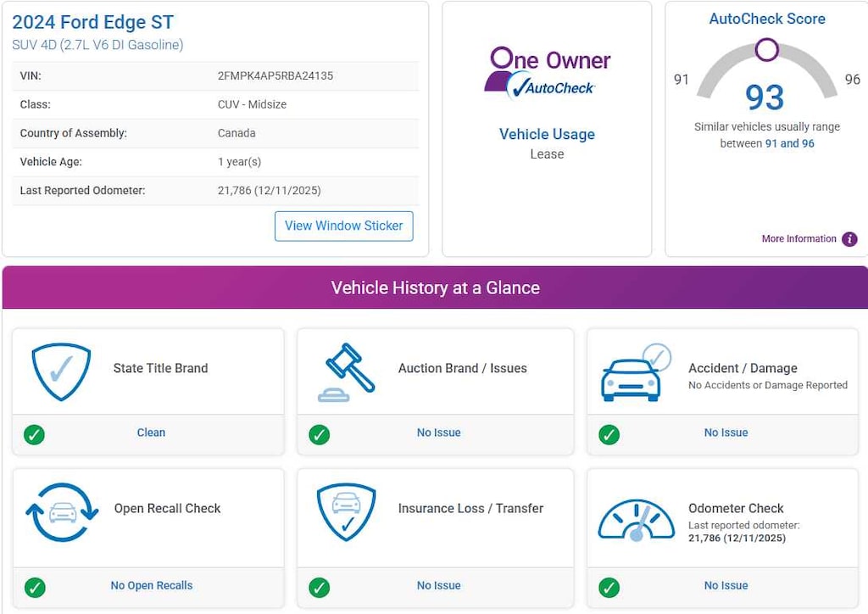Open the View Window Sticker button

[x=343, y=226]
